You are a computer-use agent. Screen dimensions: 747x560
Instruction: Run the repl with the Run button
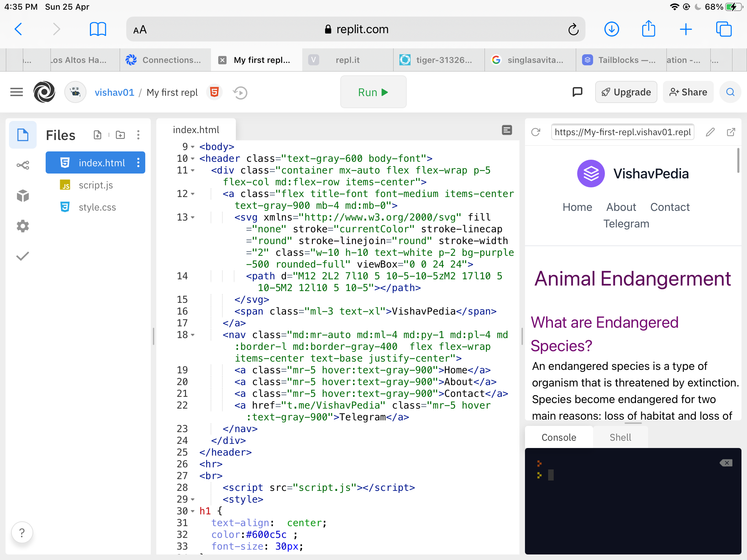[373, 92]
